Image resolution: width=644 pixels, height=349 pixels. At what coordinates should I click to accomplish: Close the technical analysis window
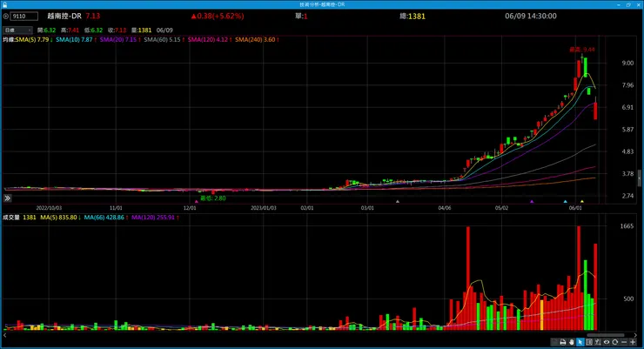click(x=638, y=4)
